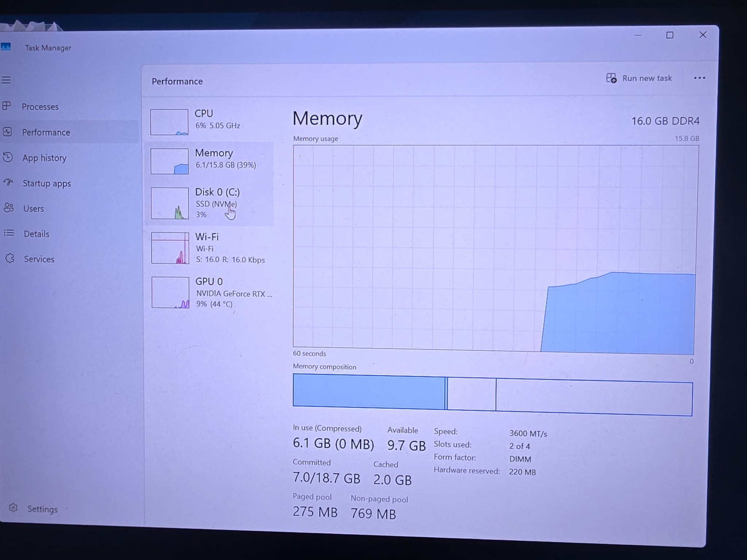
Task: Click the Performance page heading
Action: (177, 81)
